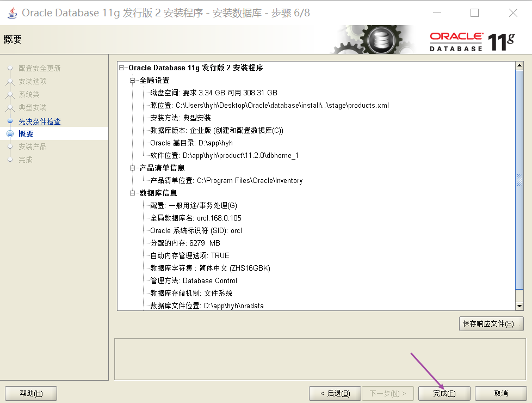Click the Oracle Database 11g logo
The image size is (532, 403).
[472, 42]
